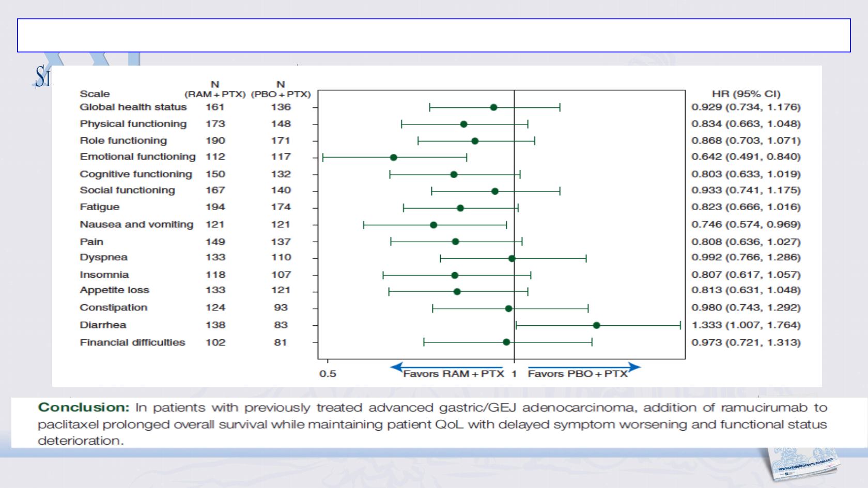Screen dimensions: 868x488
Task: Click the 'Dyspnea' row label
Action: click(x=103, y=257)
